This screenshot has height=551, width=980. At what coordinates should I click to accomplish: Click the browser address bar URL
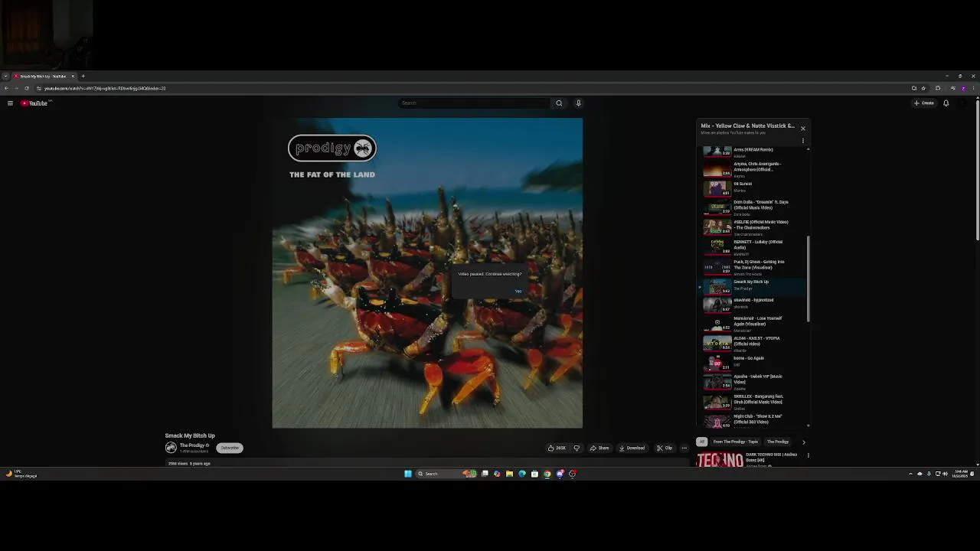(x=105, y=88)
